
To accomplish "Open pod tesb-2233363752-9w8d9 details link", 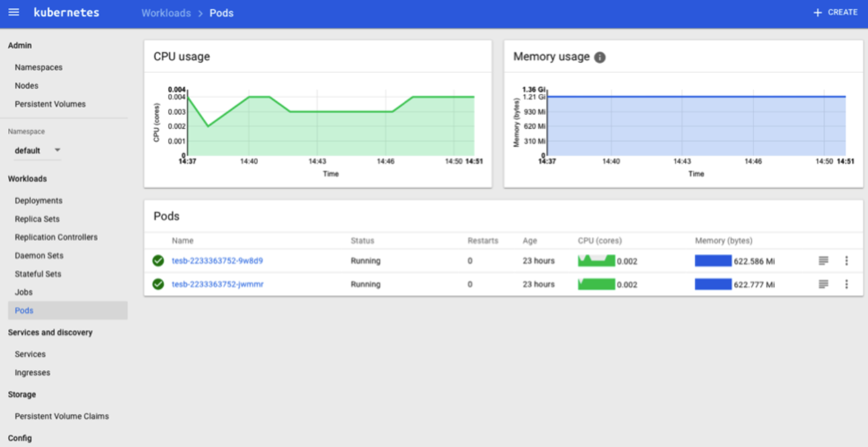I will coord(217,261).
